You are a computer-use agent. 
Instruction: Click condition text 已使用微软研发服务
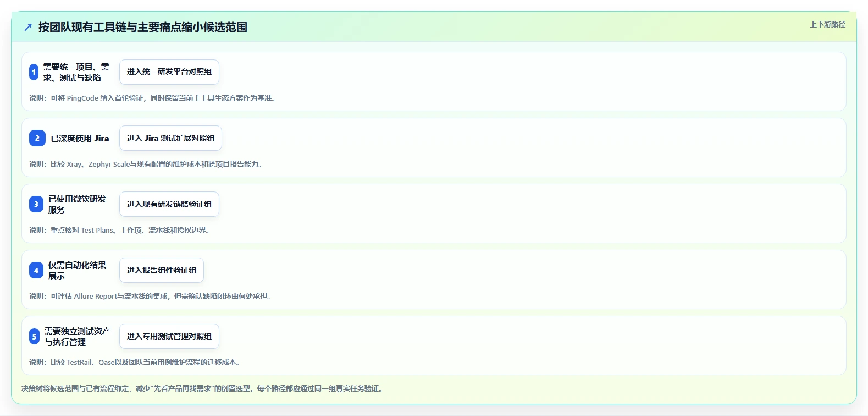click(77, 204)
